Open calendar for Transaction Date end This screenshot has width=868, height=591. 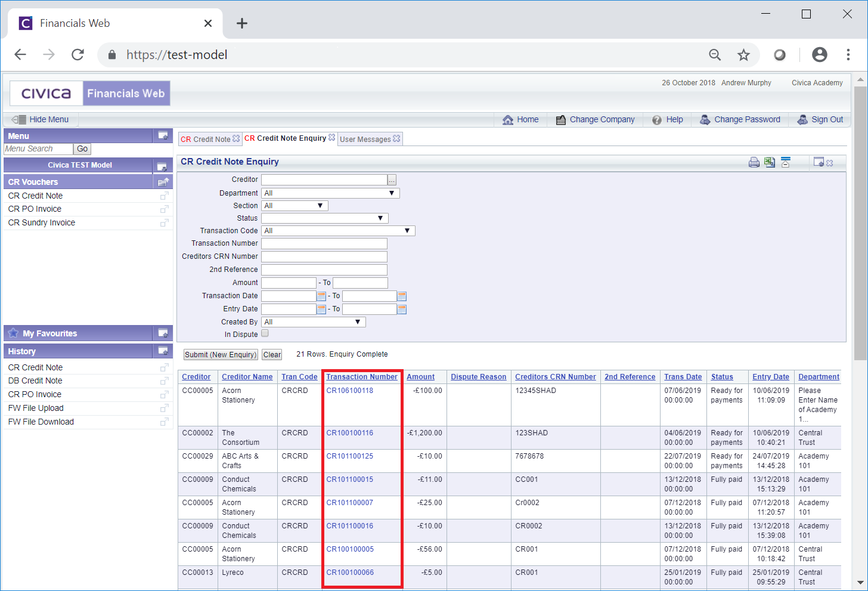coord(402,296)
